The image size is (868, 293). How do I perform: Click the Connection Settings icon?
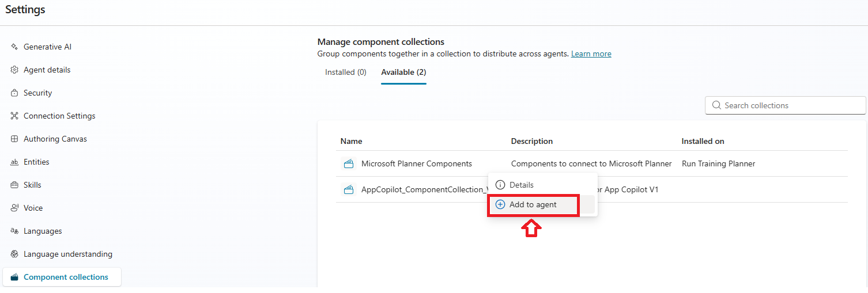pos(14,116)
